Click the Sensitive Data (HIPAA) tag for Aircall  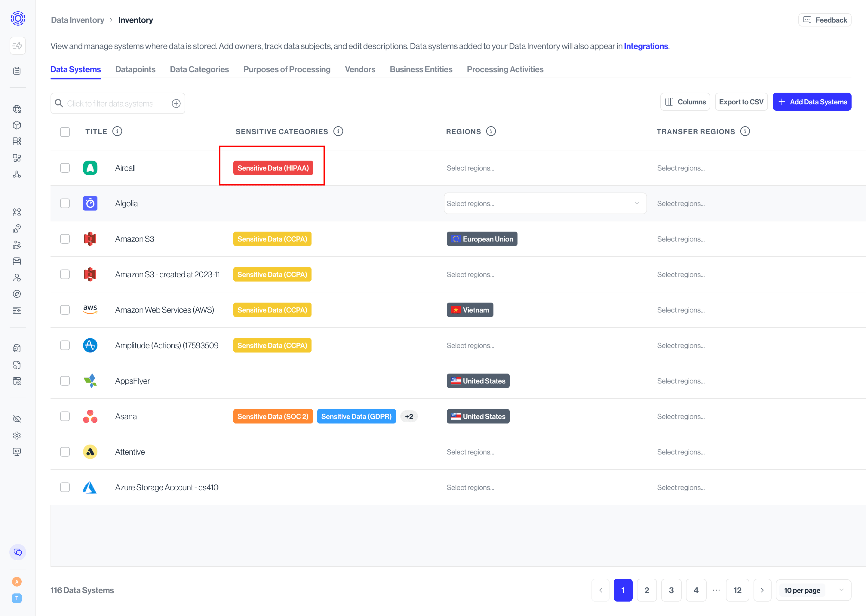[273, 168]
